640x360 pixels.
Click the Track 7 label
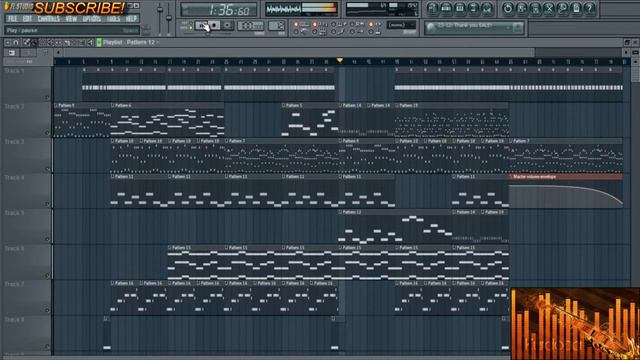(x=14, y=284)
